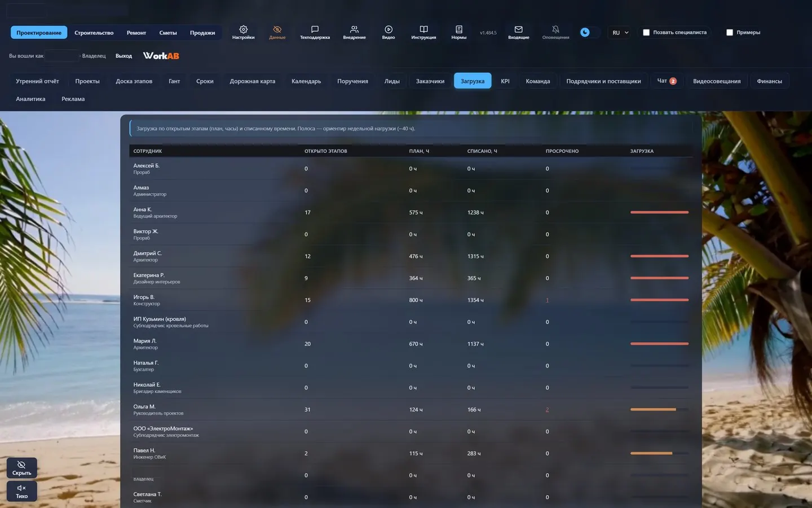This screenshot has width=812, height=508.
Task: Enable the Позвать специалиста checkbox
Action: point(646,33)
